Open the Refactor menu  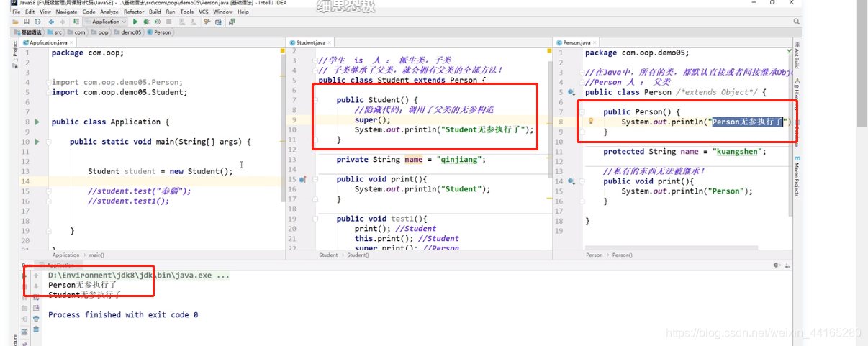(134, 12)
